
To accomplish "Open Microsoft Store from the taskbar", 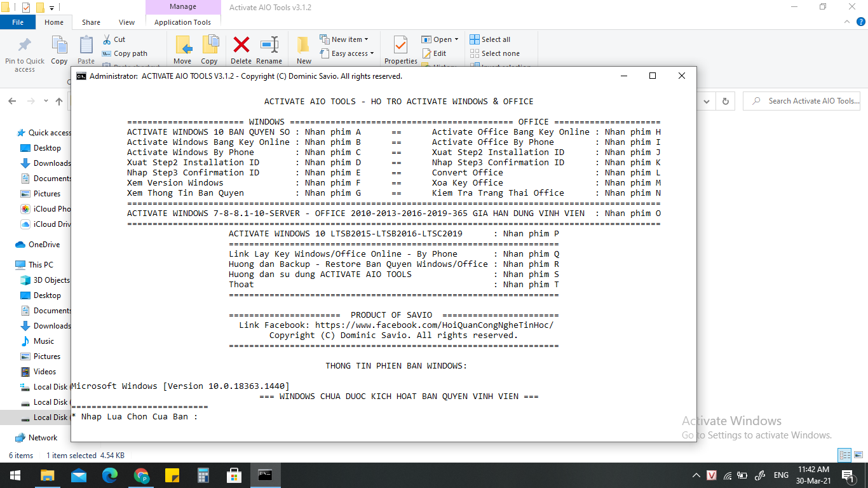I will coord(234,475).
